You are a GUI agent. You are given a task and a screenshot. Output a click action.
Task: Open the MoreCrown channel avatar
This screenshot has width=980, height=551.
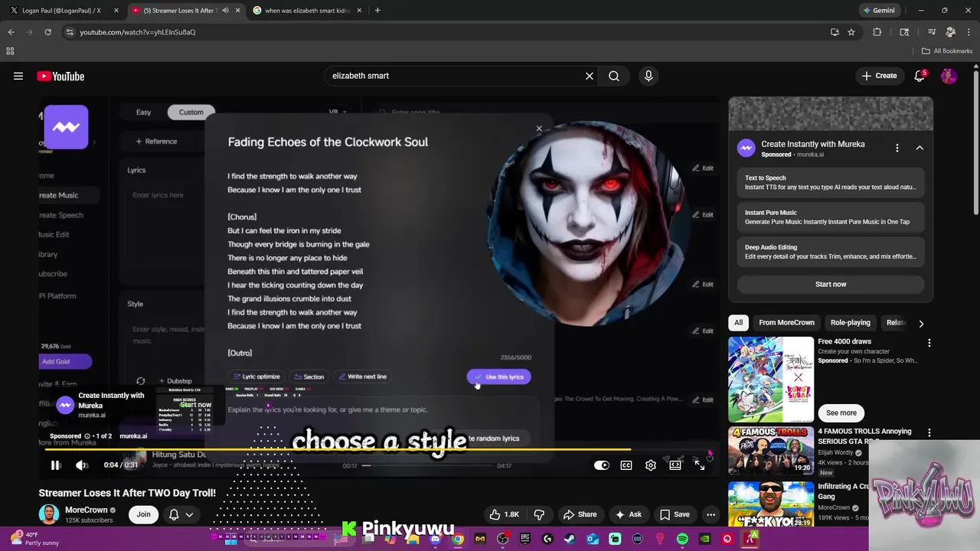click(x=49, y=514)
